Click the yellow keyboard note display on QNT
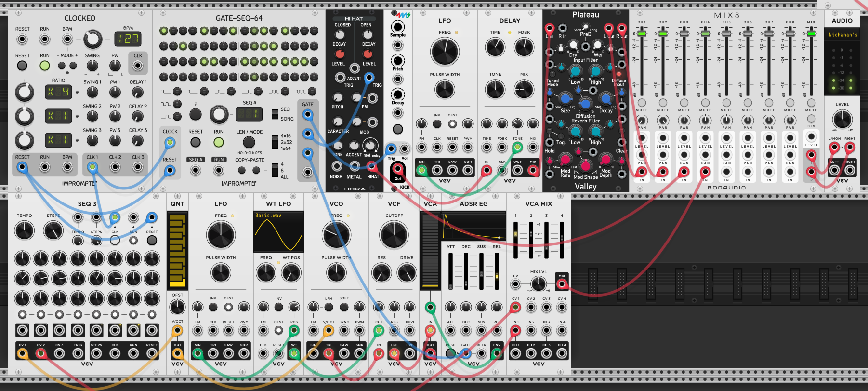Screen dimensions: 868x391 [x=177, y=251]
